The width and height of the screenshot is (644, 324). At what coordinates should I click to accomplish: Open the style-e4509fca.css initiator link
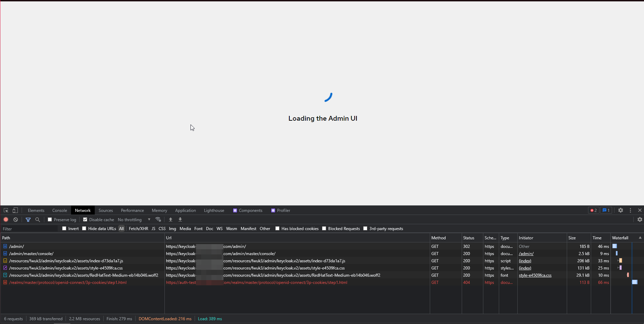(x=535, y=275)
